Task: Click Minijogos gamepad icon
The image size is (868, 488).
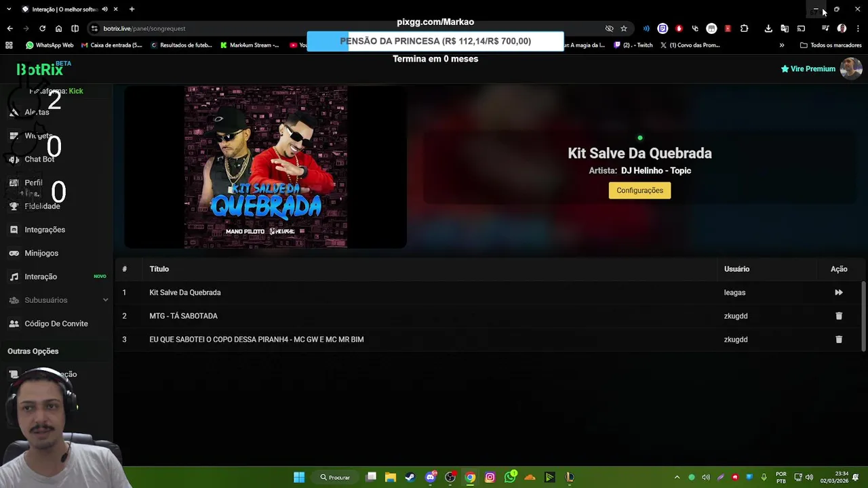Action: (x=14, y=253)
